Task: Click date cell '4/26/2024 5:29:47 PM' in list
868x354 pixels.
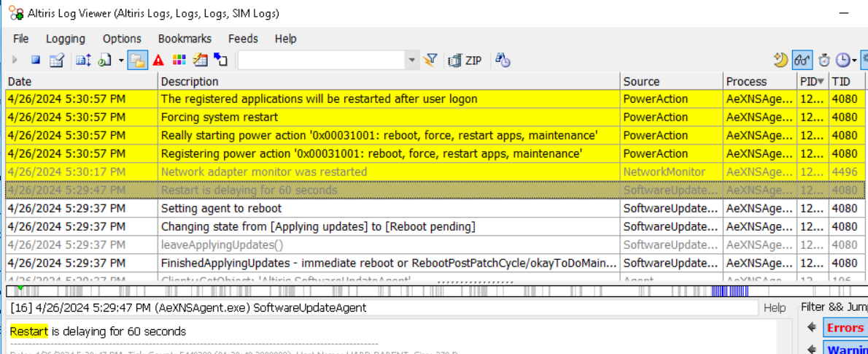Action: pos(82,190)
